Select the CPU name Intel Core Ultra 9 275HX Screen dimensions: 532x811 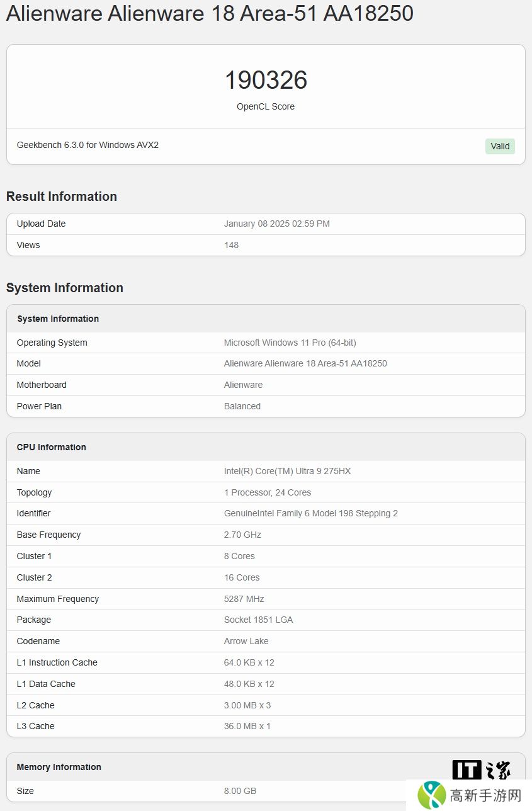pyautogui.click(x=287, y=471)
